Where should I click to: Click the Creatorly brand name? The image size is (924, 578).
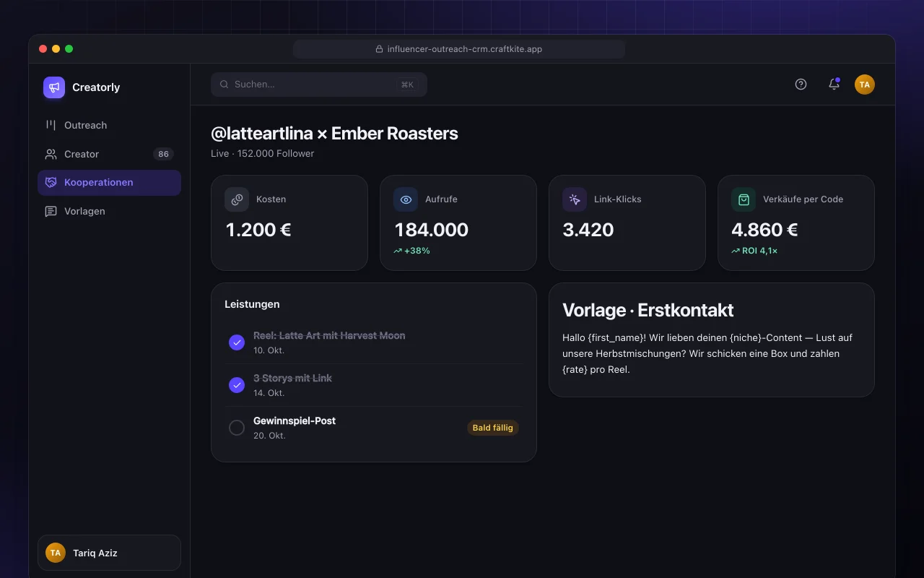pos(96,87)
